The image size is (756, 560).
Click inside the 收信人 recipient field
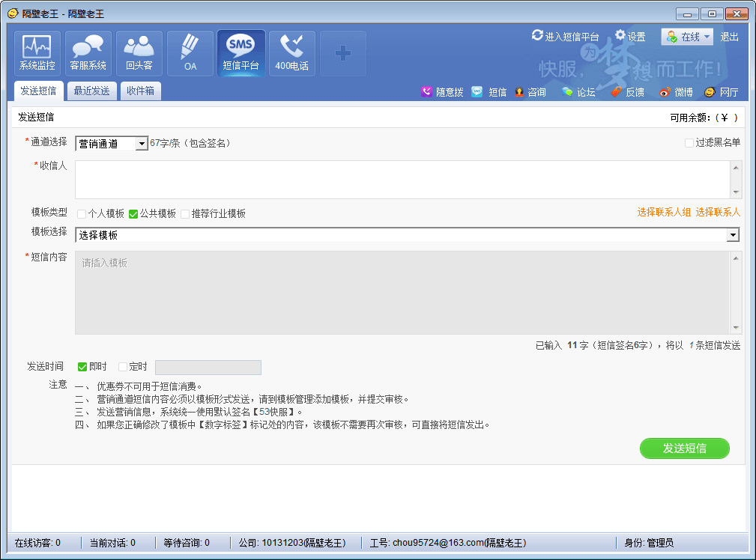pyautogui.click(x=402, y=180)
